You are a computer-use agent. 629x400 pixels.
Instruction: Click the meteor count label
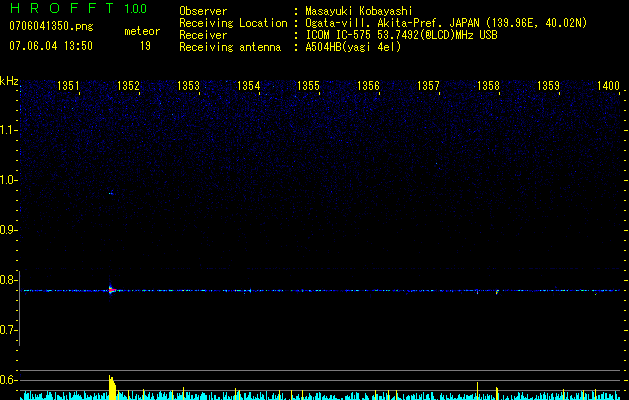tap(142, 31)
